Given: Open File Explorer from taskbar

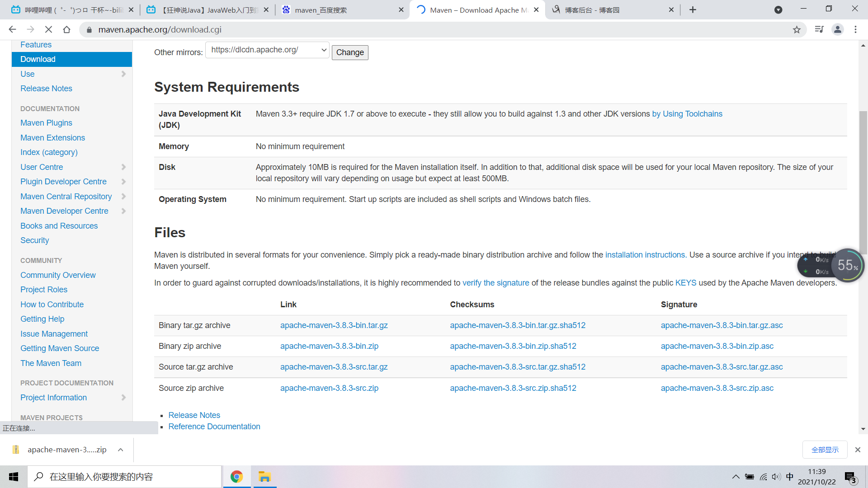Looking at the screenshot, I should click(264, 477).
